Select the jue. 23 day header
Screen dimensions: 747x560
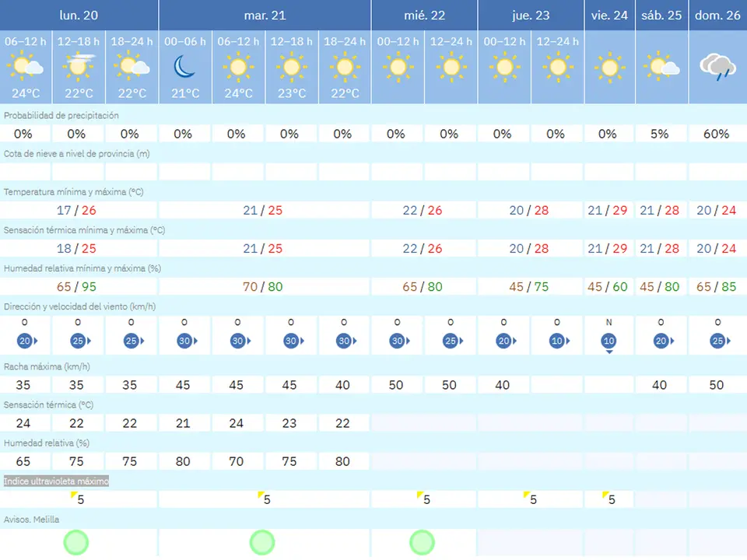click(x=531, y=16)
